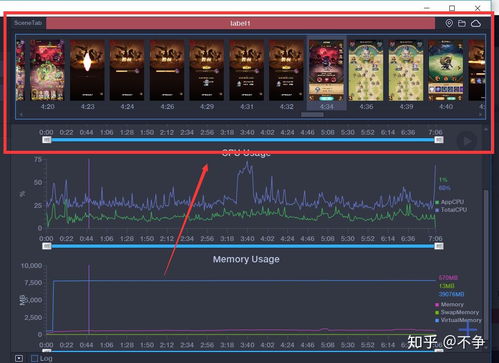Click the location pin icon

(449, 23)
